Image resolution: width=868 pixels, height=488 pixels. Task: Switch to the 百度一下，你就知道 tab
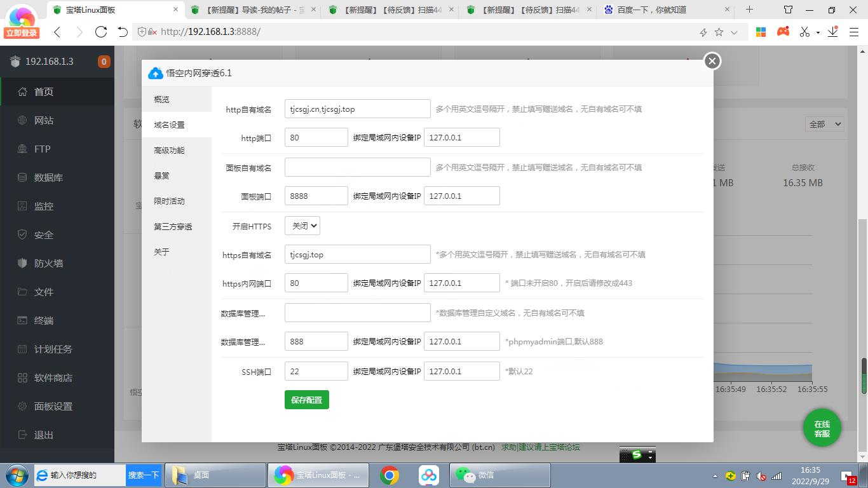coord(667,10)
